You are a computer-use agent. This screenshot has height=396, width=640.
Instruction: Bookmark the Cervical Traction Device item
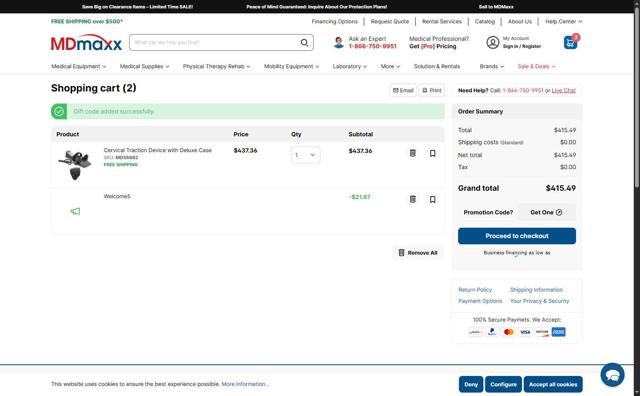(x=432, y=153)
